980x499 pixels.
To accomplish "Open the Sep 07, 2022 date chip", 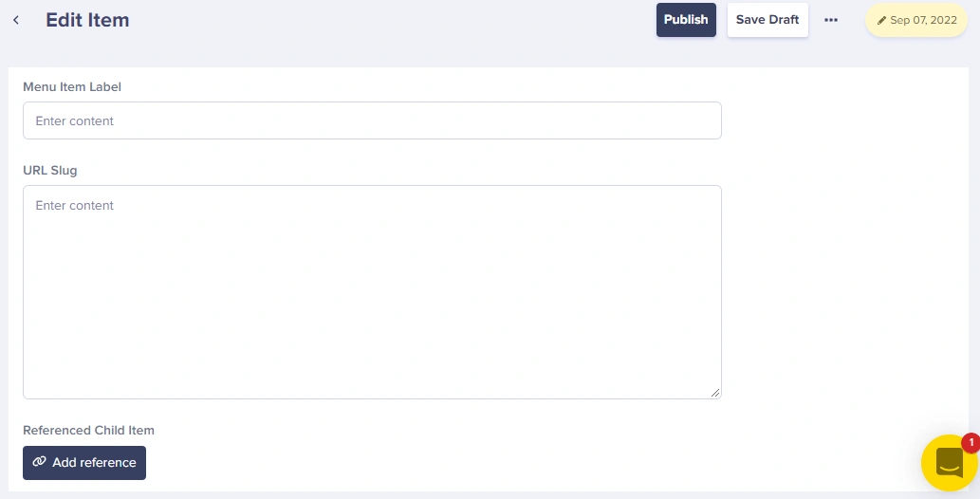I will 916,20.
